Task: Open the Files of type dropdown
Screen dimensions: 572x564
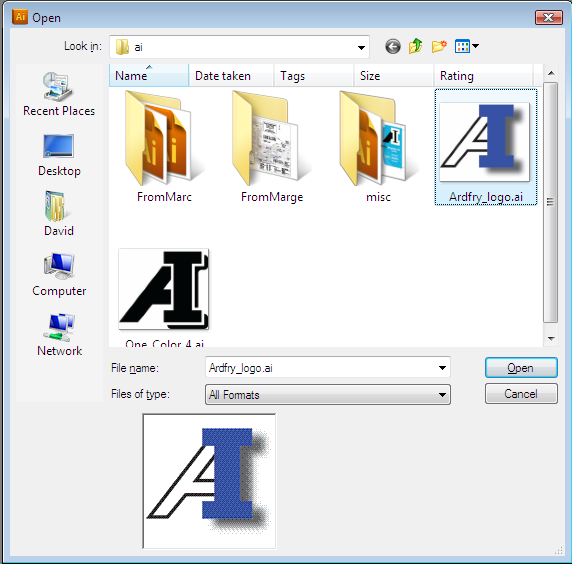Action: (328, 394)
